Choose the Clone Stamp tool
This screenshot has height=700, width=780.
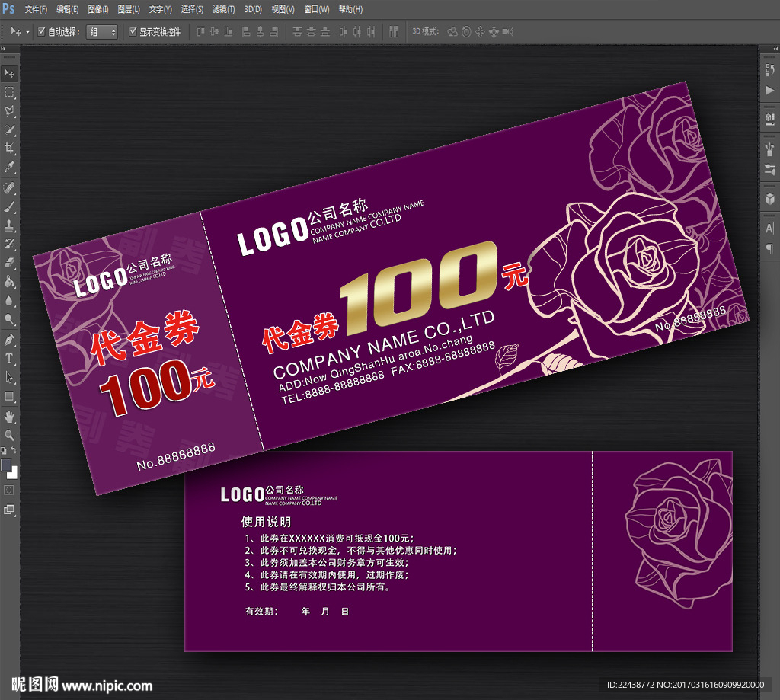click(9, 225)
